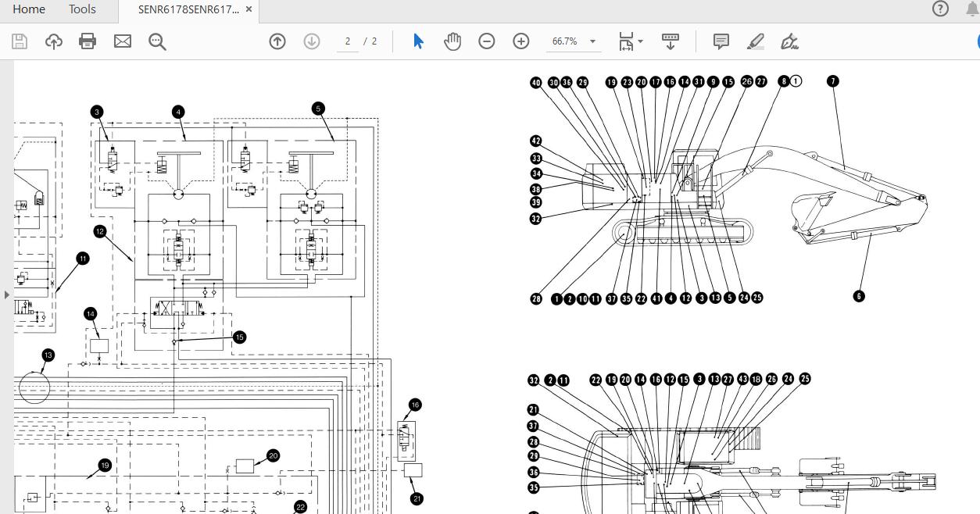Open the sign document tool

point(790,41)
